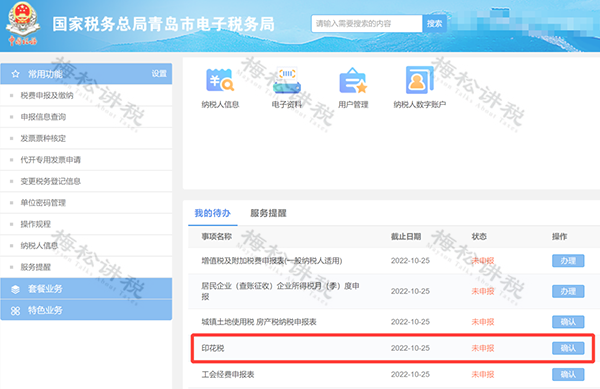Open 代开专用发票申请 in the sidebar
This screenshot has width=600, height=389.
[86, 160]
